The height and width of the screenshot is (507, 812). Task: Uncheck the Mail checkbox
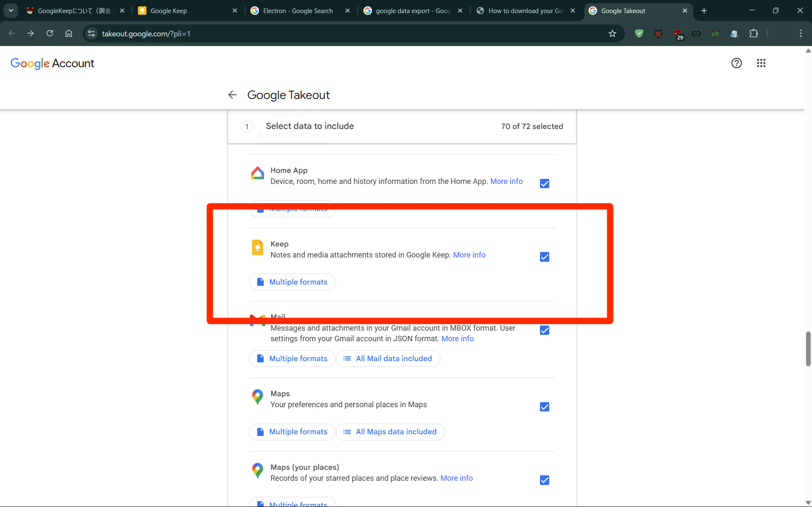tap(545, 330)
